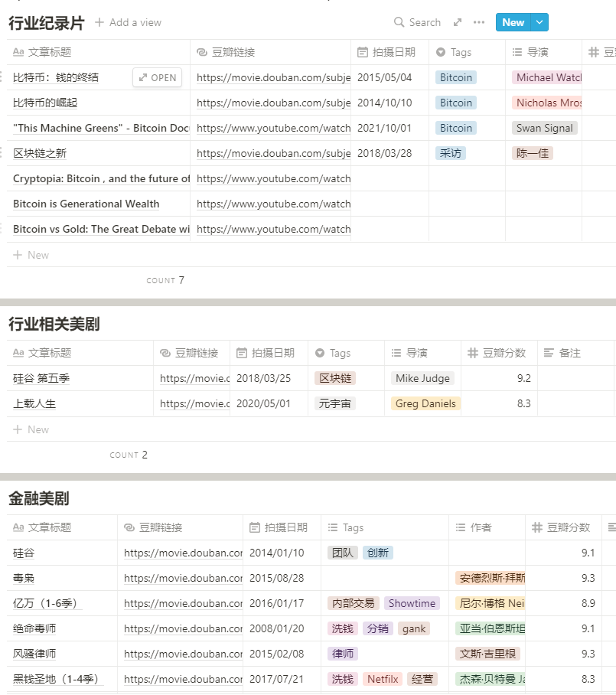
Task: Click the search magnifier icon
Action: click(x=399, y=22)
